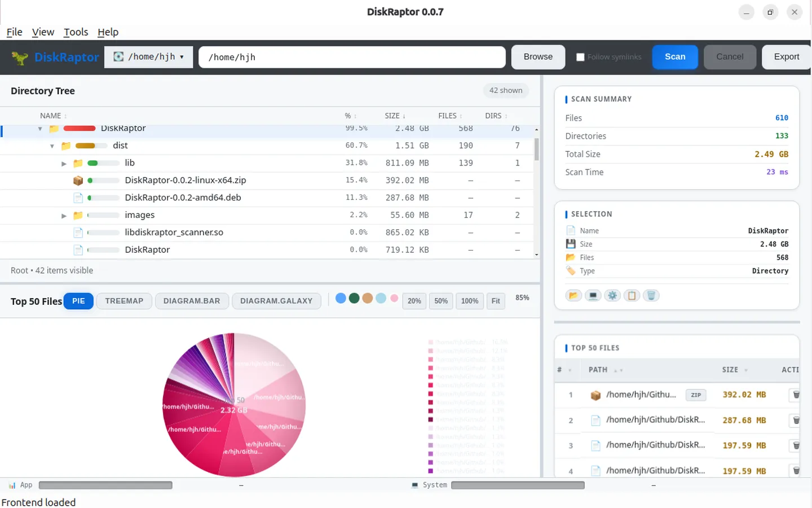
Task: Switch chart to DIAGRAM.GALAXY view
Action: click(x=276, y=301)
